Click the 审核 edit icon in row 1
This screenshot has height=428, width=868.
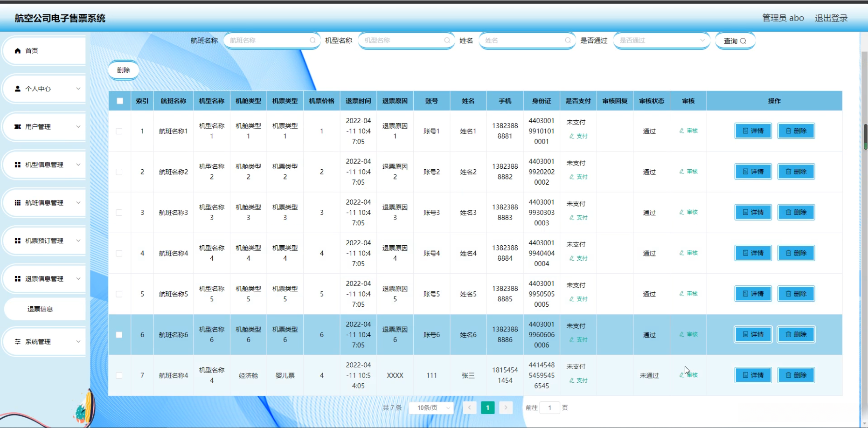pos(682,131)
